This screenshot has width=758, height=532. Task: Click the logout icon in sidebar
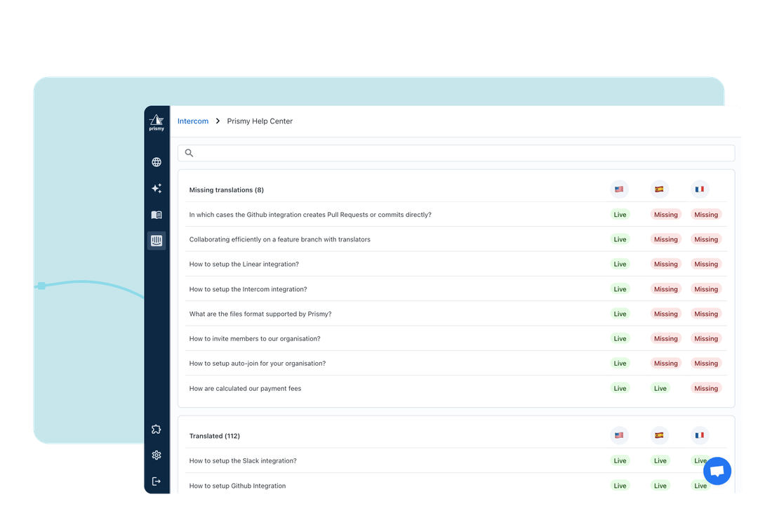pyautogui.click(x=157, y=481)
